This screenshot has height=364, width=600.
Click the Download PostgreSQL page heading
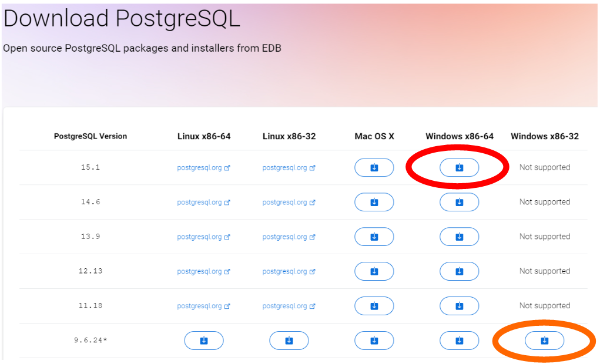(122, 18)
